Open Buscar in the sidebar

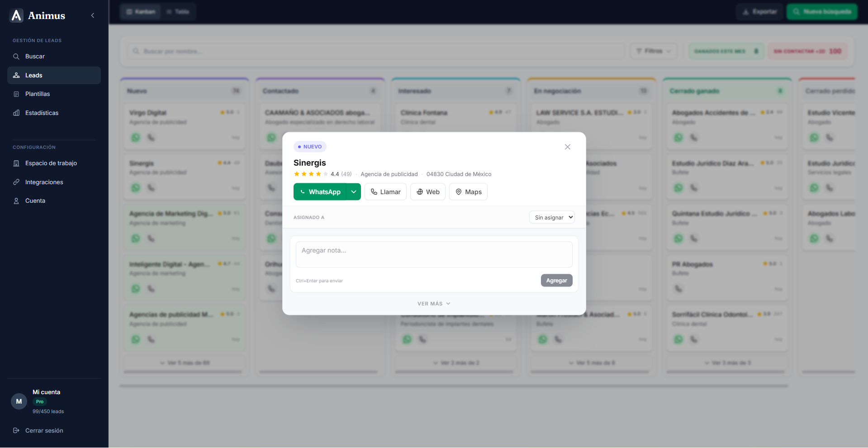(54, 57)
